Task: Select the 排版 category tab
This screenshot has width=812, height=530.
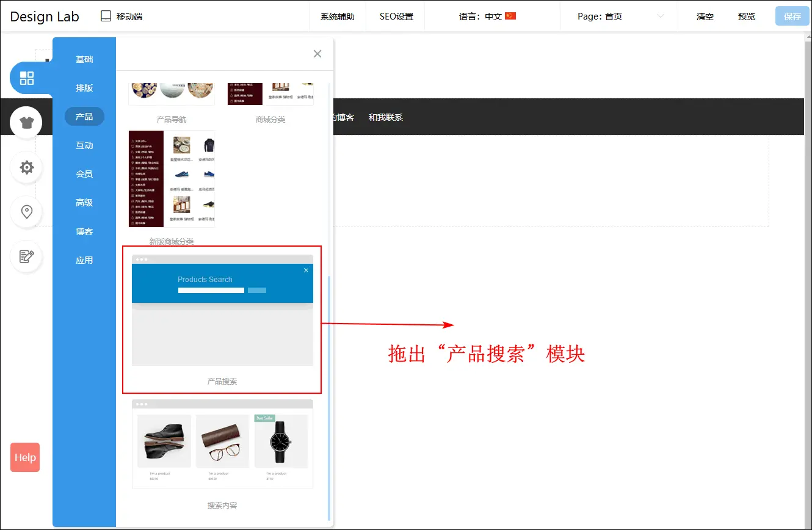Action: [x=84, y=88]
